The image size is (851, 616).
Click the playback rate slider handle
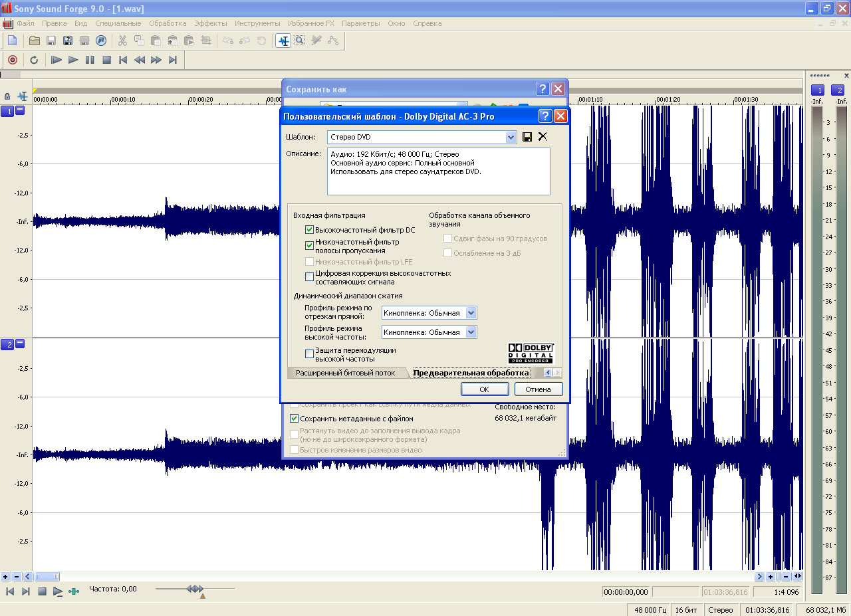[195, 589]
